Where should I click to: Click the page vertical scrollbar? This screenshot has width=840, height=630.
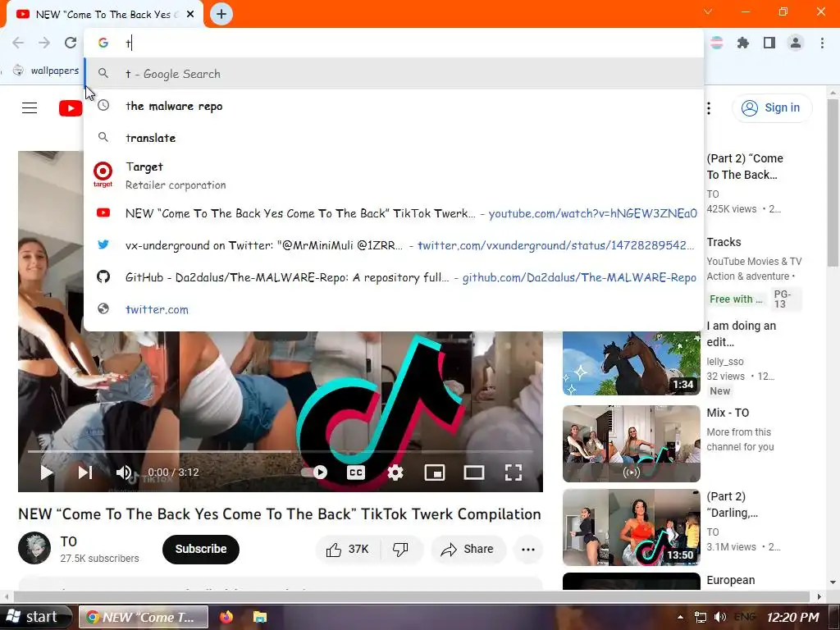(833, 182)
